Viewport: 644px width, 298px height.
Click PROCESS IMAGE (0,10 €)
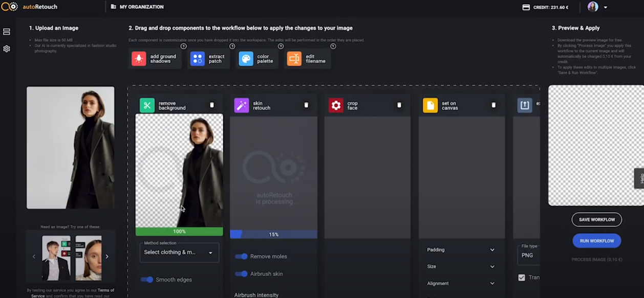[x=597, y=260]
